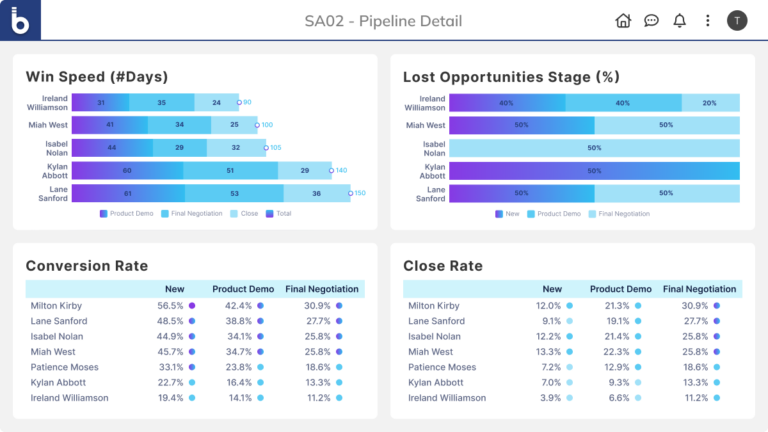
Task: Click the app logo in top-left corner
Action: click(20, 20)
